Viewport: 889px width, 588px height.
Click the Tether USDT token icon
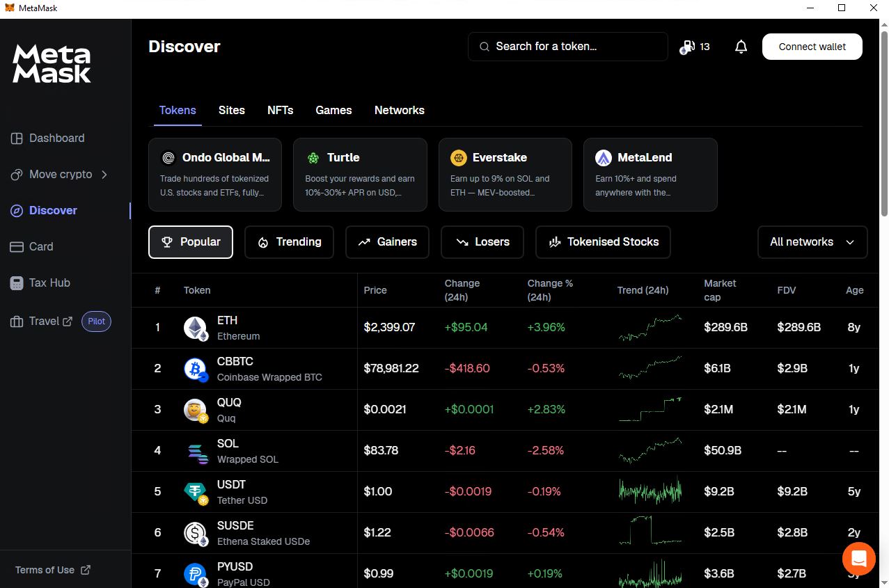(196, 492)
